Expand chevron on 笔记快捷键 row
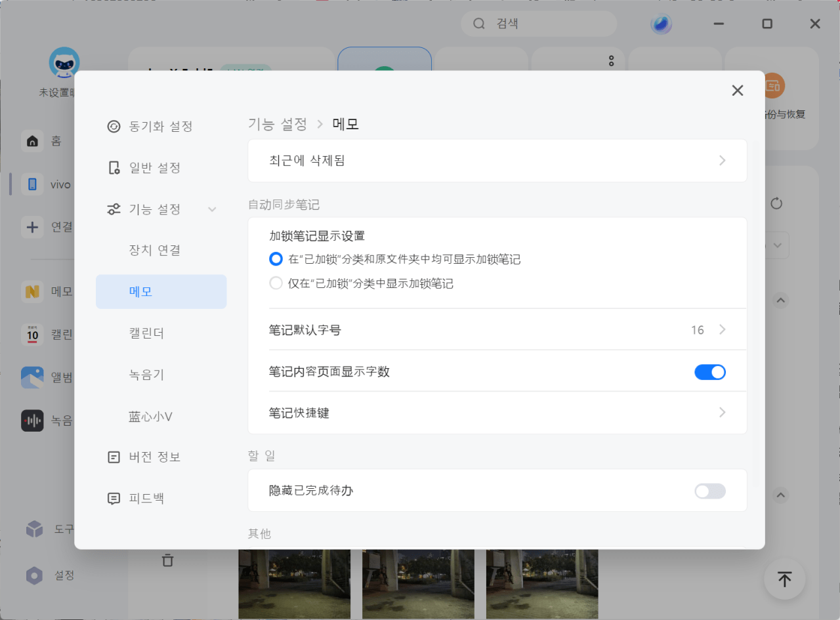 tap(722, 413)
